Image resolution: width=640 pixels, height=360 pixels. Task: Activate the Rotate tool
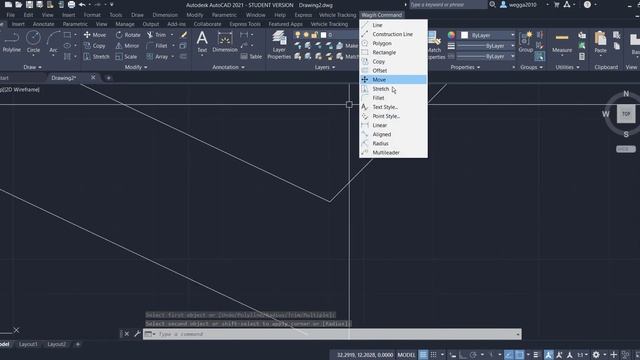tap(128, 35)
